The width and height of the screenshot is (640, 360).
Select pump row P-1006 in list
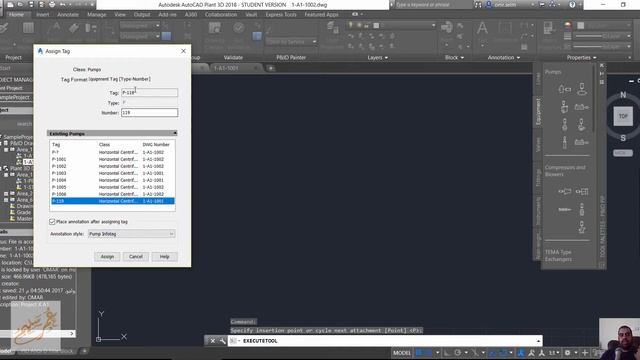[x=113, y=194]
